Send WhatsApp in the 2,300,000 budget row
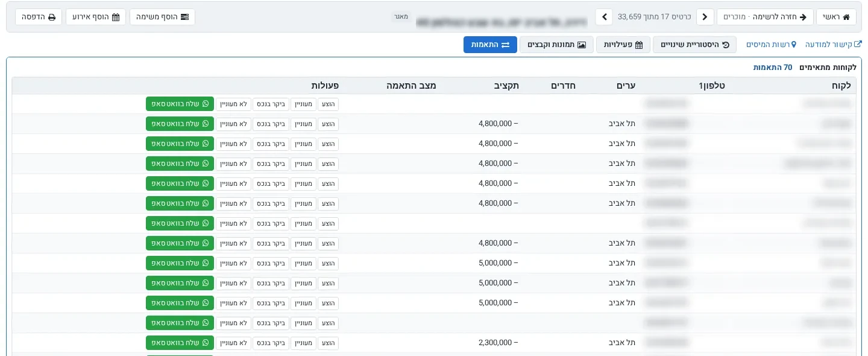 pyautogui.click(x=180, y=343)
